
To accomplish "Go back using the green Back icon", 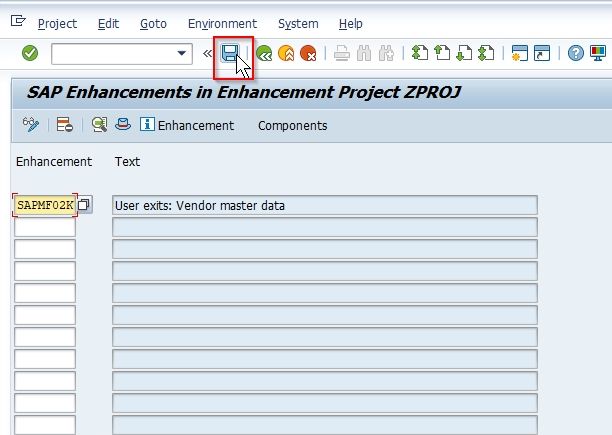I will [264, 53].
